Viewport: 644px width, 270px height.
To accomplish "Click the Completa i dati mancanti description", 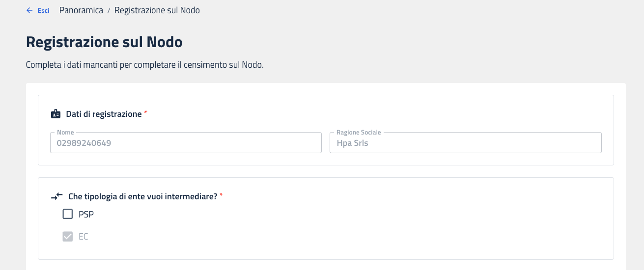I will [x=144, y=65].
